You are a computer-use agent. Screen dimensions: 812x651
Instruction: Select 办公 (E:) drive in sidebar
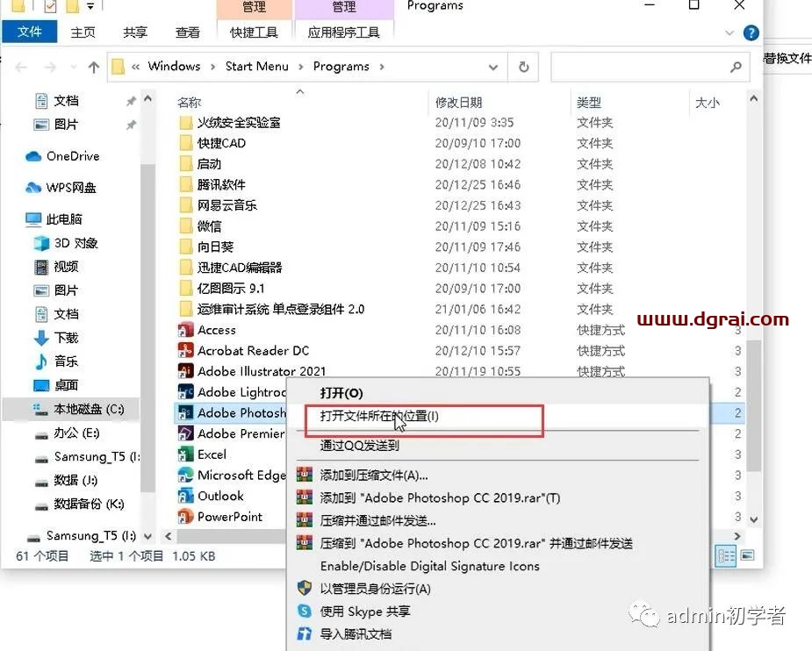76,433
